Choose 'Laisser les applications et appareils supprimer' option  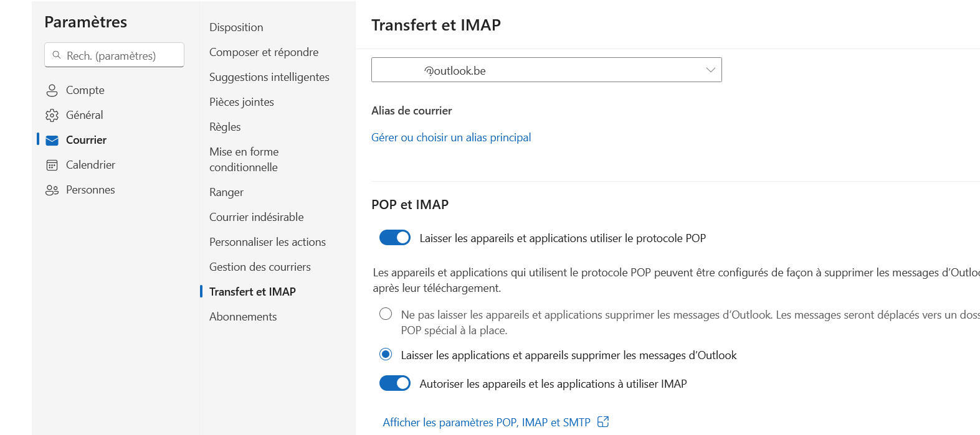(x=386, y=355)
